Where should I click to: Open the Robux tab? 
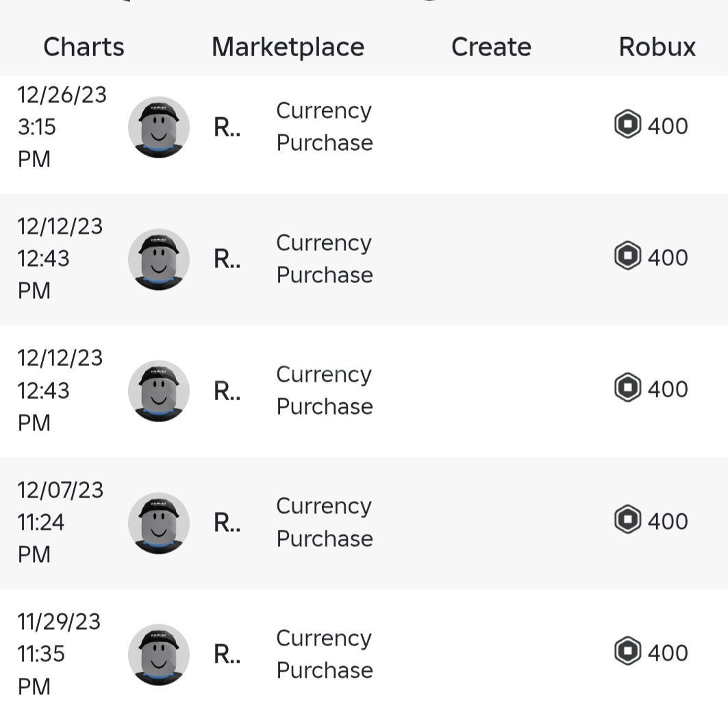point(657,47)
